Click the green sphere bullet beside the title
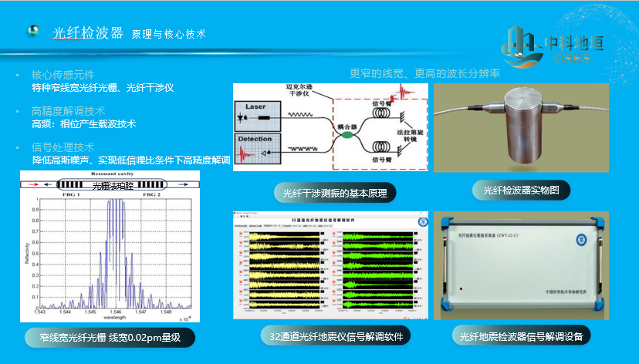The width and height of the screenshot is (639, 364). (32, 30)
